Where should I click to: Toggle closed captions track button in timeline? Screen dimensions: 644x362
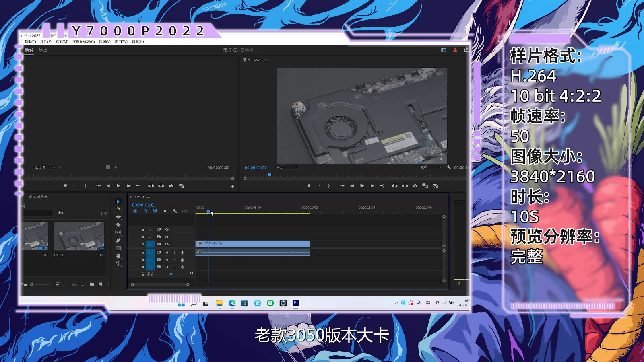pos(184,211)
